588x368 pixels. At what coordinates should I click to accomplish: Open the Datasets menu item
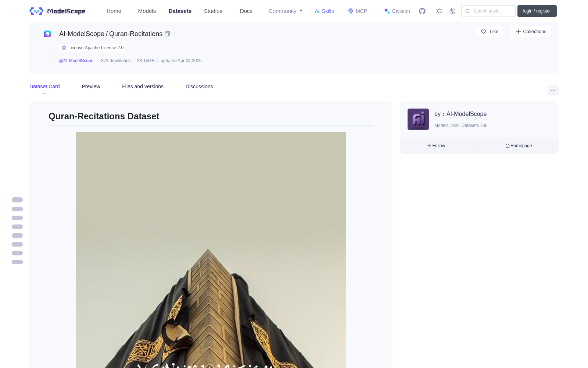[x=180, y=11]
